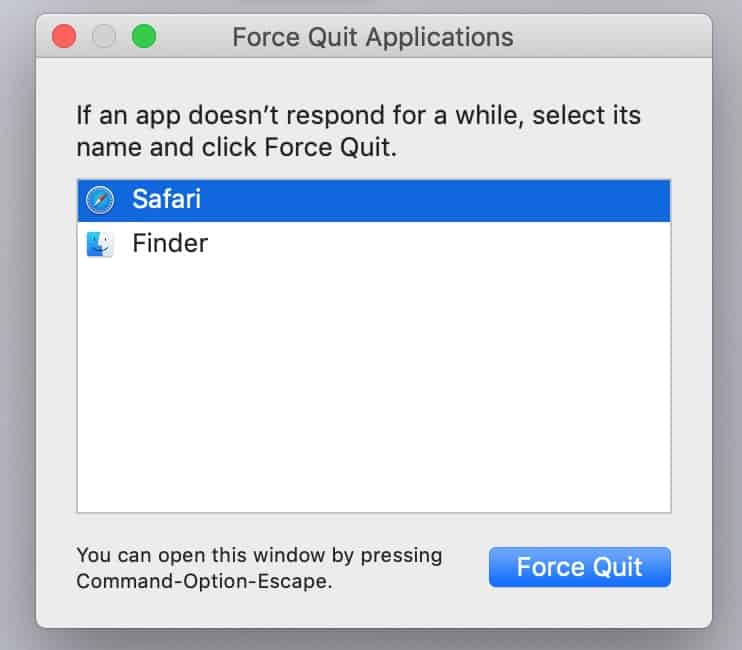Click the Safari compass icon
The width and height of the screenshot is (742, 650).
coord(100,200)
